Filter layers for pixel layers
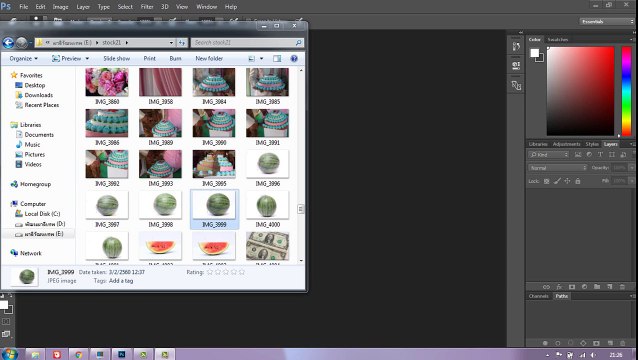Screen dimensions: 638x360 (578, 155)
